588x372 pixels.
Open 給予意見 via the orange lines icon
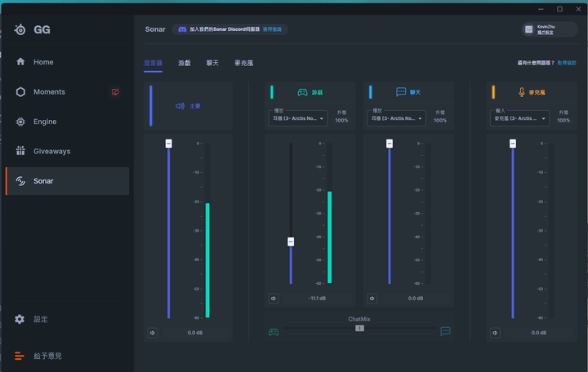coord(20,356)
